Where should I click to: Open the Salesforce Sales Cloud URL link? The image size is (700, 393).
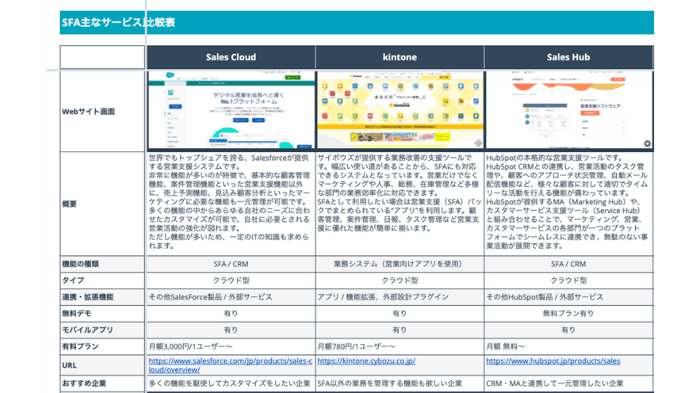pos(230,365)
